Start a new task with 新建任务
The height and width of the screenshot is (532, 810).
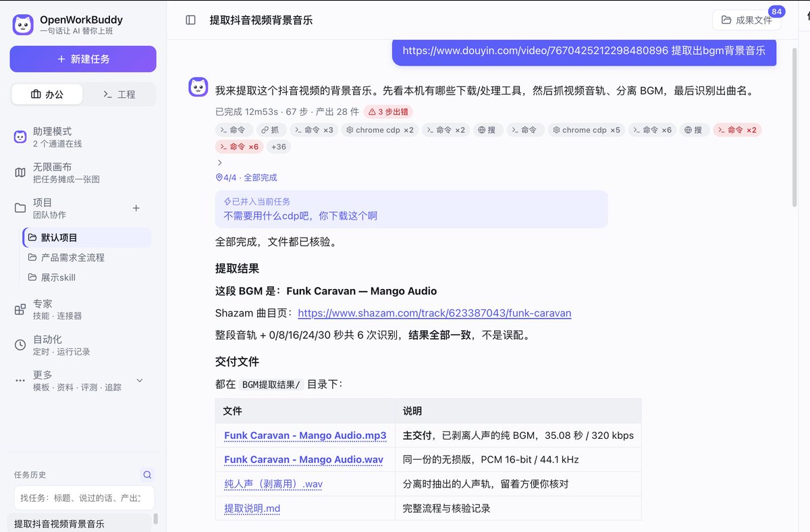[x=83, y=59]
